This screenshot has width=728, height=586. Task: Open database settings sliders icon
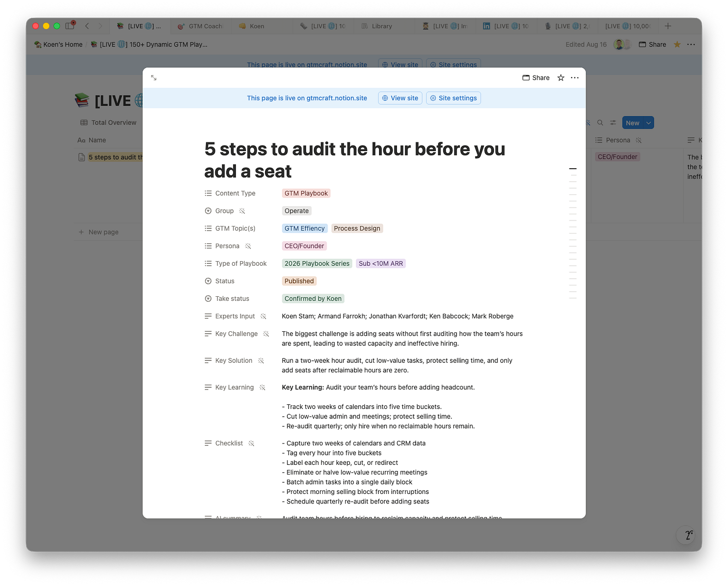[613, 123]
